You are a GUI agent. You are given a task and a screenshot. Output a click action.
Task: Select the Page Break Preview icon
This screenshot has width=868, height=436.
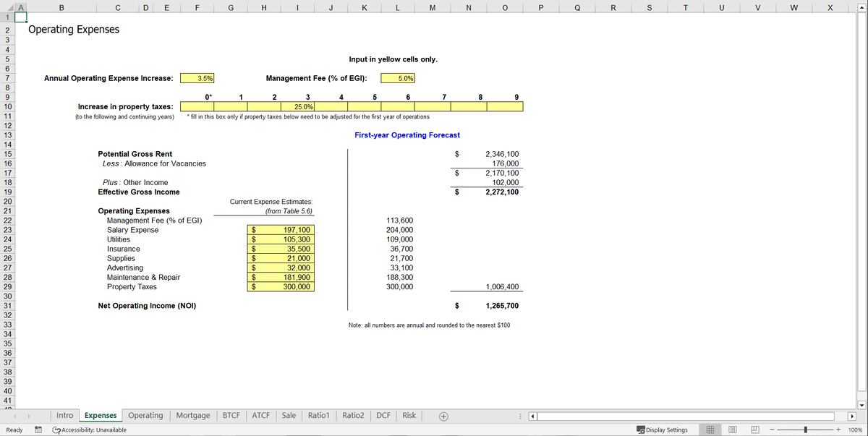[x=755, y=429]
